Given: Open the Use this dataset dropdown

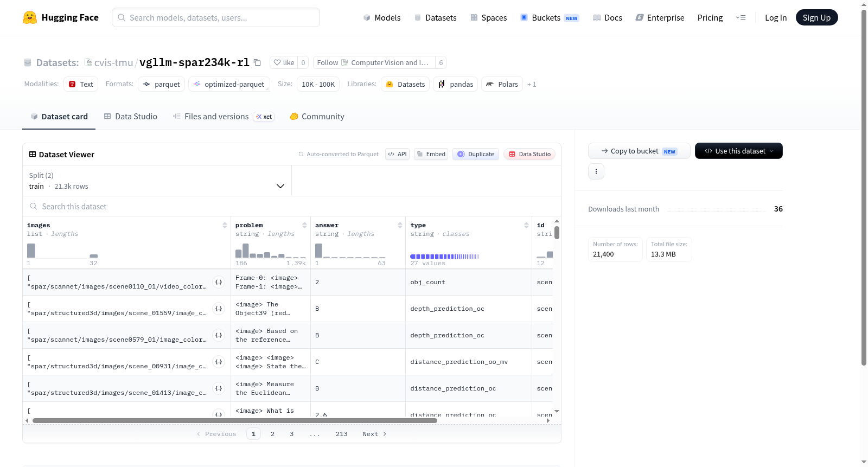Looking at the screenshot, I should coord(738,151).
